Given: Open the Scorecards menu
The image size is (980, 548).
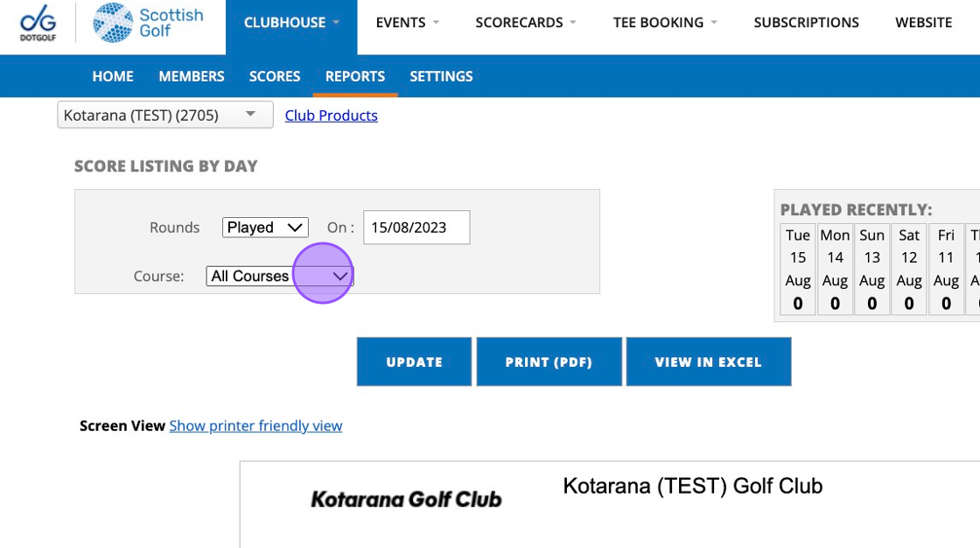Looking at the screenshot, I should click(x=526, y=23).
